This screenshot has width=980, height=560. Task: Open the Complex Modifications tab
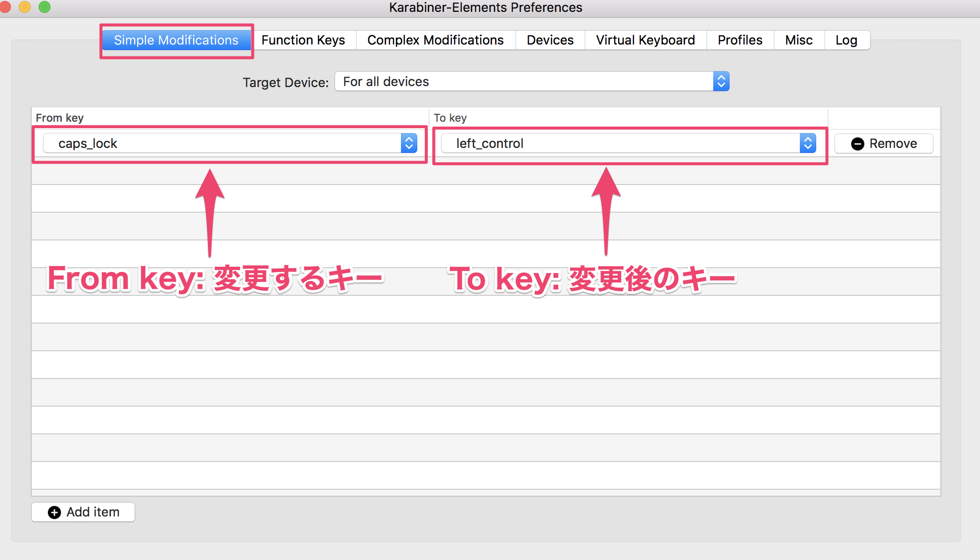point(435,40)
